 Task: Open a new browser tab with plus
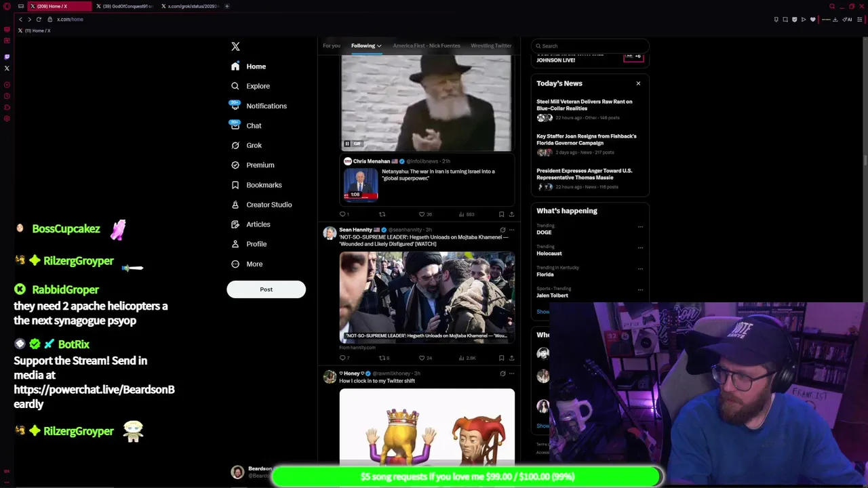tap(227, 6)
